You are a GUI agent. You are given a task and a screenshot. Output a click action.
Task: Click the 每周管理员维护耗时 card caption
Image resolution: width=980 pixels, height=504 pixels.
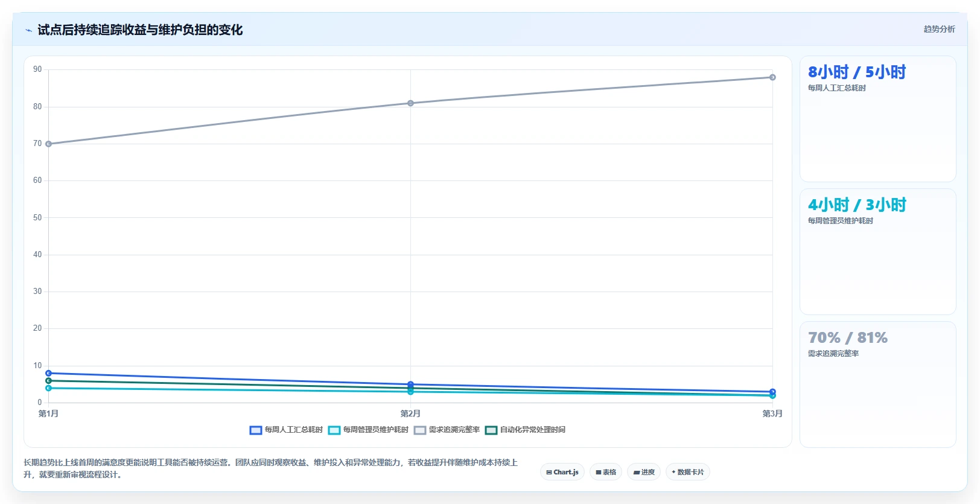pos(840,221)
